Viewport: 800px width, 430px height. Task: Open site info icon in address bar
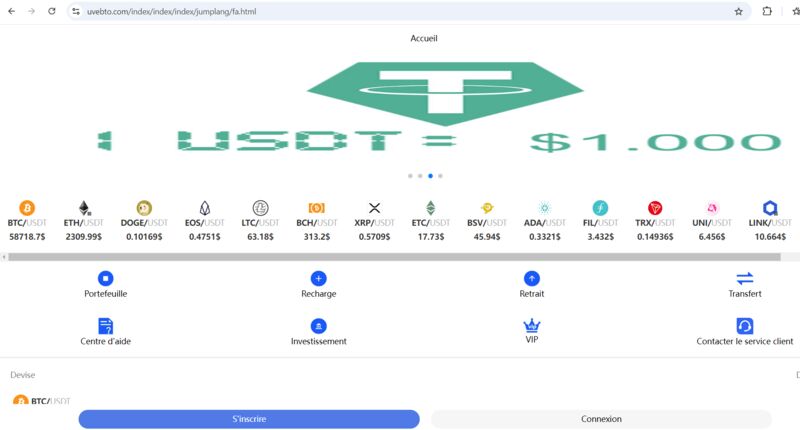tap(76, 11)
